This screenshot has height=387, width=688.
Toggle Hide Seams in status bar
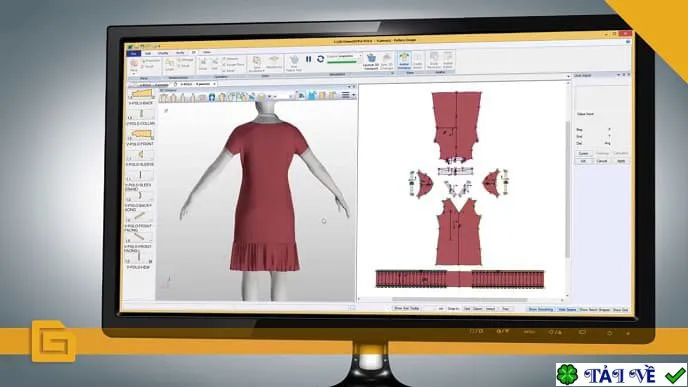[567, 309]
